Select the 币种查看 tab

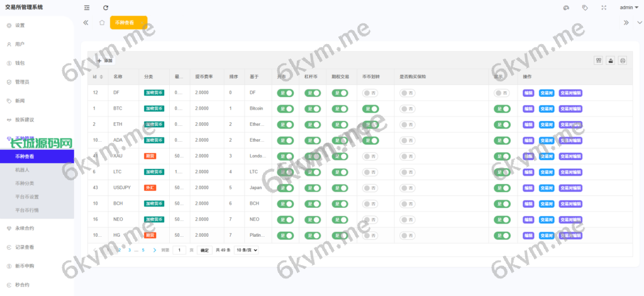pos(124,23)
